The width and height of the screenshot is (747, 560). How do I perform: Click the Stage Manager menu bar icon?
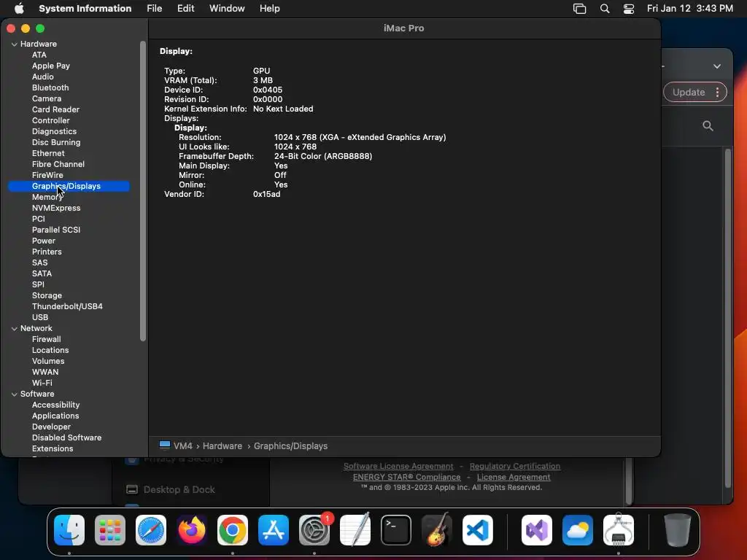579,9
